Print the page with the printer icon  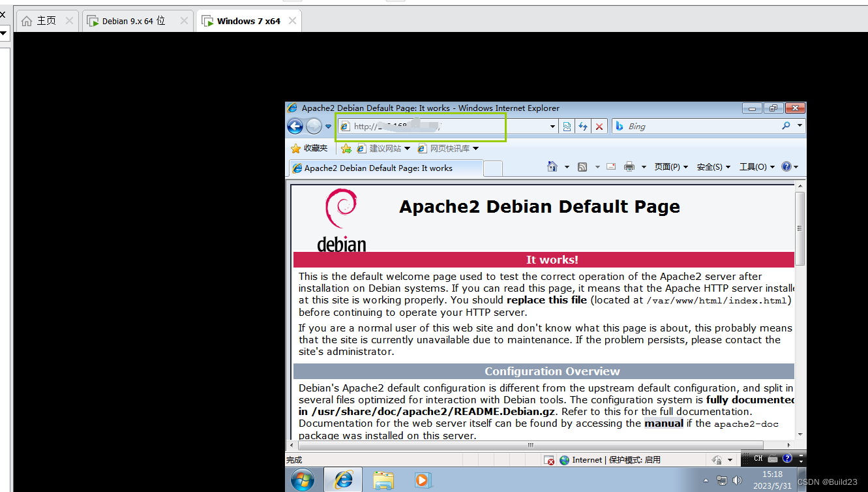[x=629, y=167]
